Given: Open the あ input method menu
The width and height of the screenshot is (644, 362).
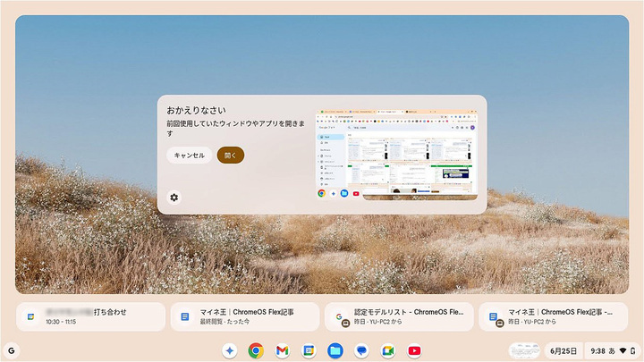Looking at the screenshot, I should point(612,351).
